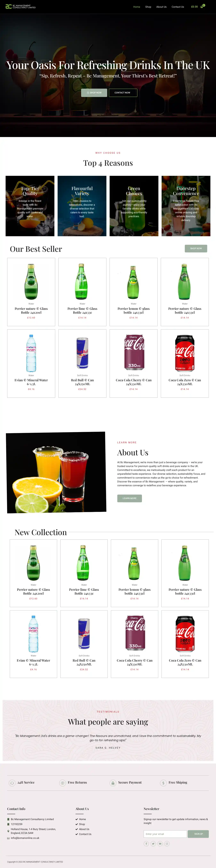Open the About Us header menu item
216x868 pixels.
[x=161, y=7]
